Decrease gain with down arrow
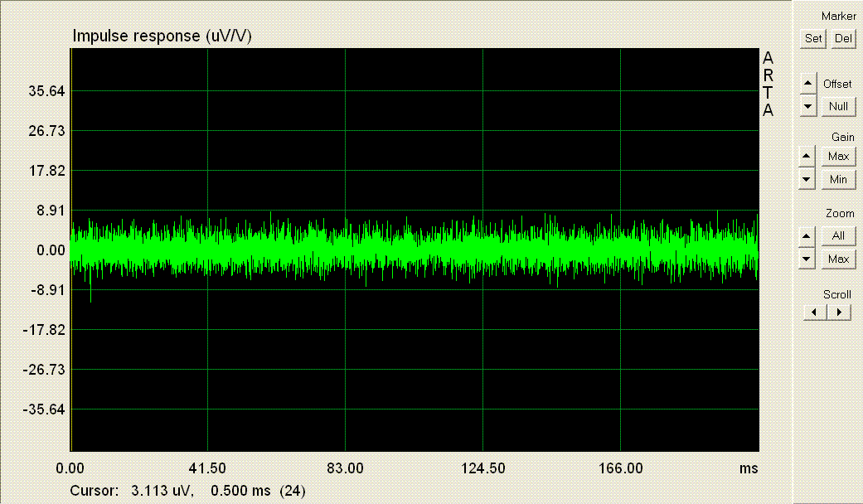This screenshot has width=863, height=504. (807, 179)
